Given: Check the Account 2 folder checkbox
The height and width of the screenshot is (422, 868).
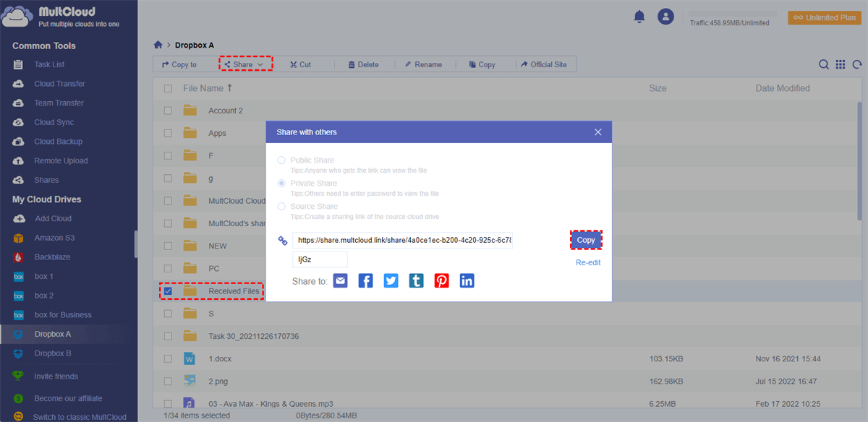Looking at the screenshot, I should click(x=168, y=111).
